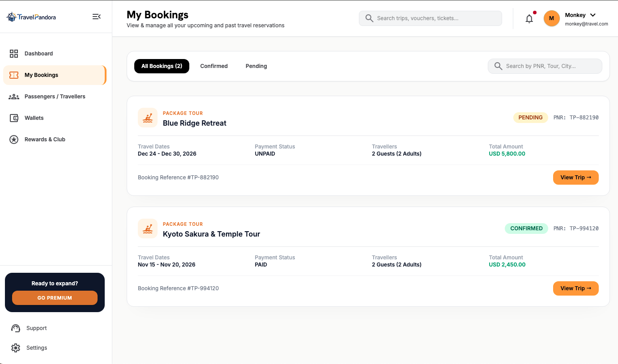Open Passengers / Travellers page
The height and width of the screenshot is (364, 618).
coord(55,97)
